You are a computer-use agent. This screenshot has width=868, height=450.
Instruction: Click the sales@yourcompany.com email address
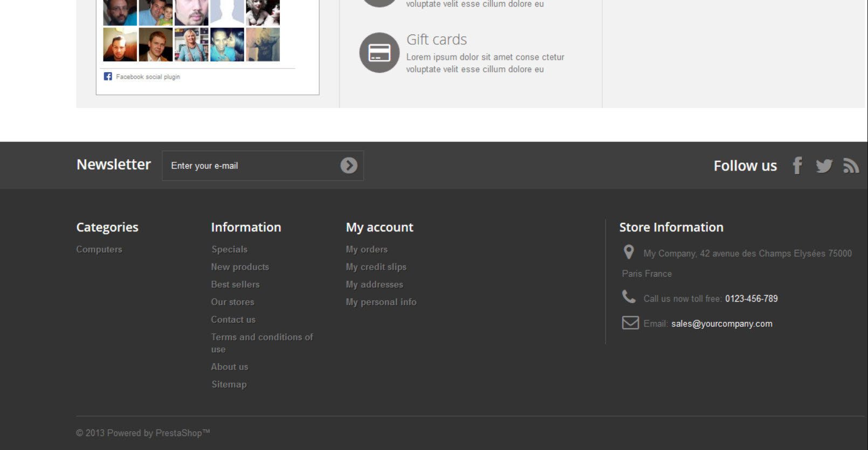point(721,324)
